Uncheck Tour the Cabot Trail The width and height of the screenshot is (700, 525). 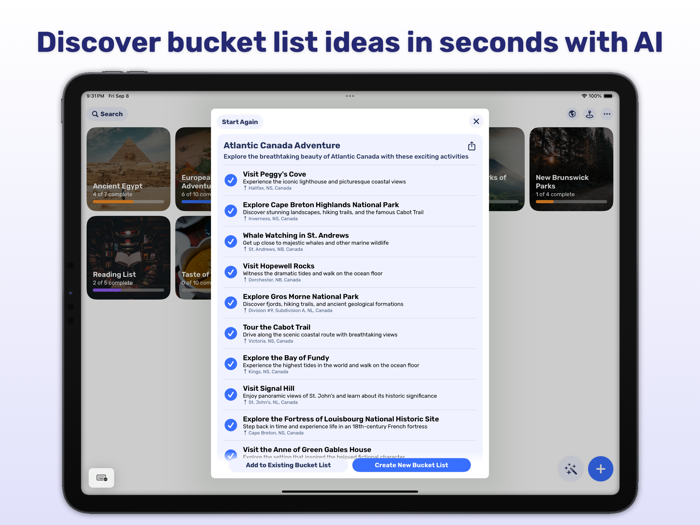[x=231, y=333]
